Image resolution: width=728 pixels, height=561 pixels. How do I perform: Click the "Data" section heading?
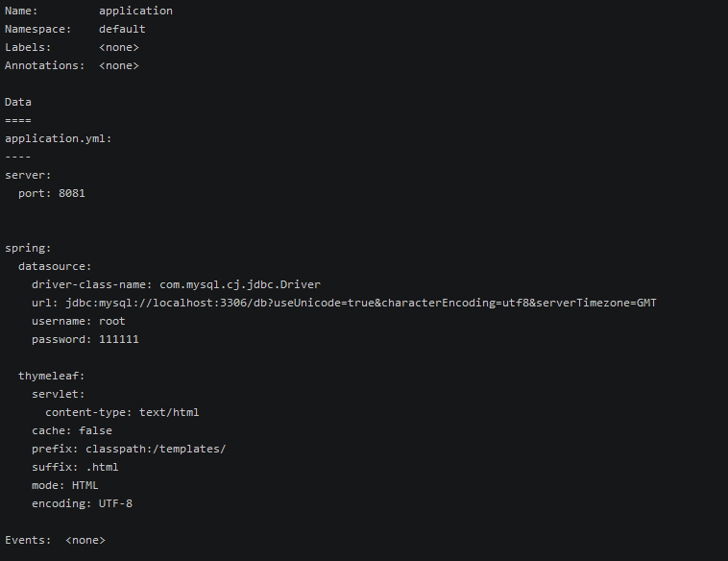[x=18, y=102]
